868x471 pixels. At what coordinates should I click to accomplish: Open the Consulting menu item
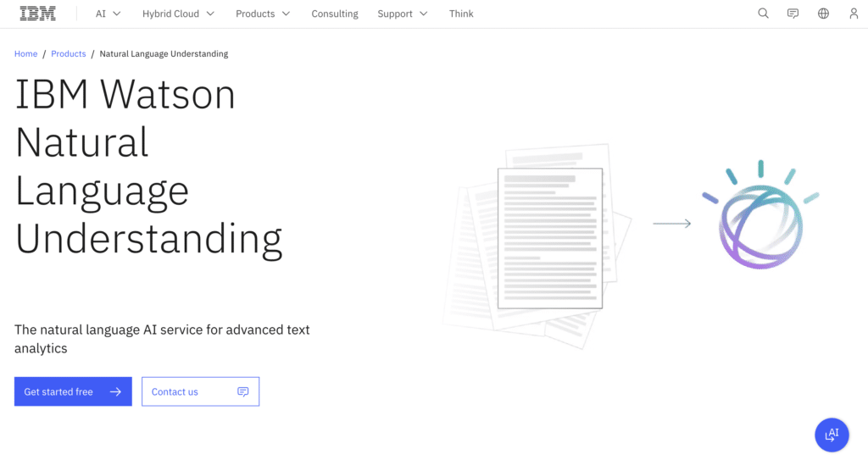coord(334,14)
